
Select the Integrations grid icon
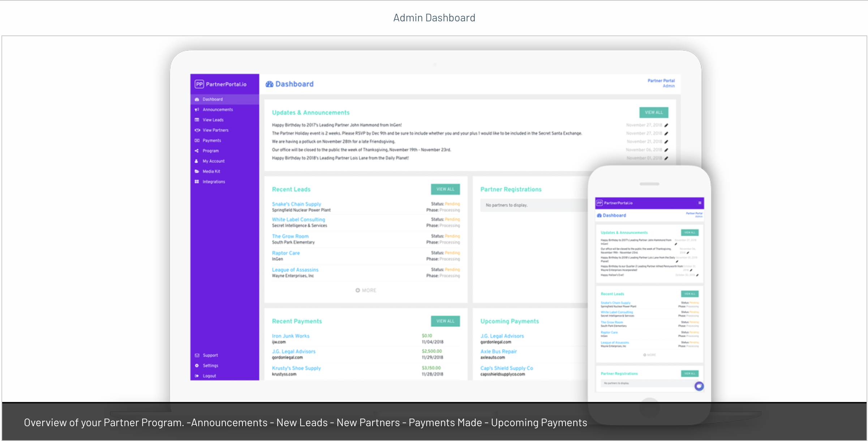coord(197,181)
